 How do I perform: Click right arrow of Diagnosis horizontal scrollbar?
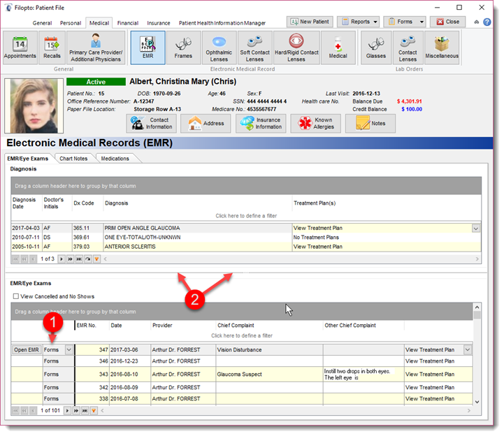477,259
